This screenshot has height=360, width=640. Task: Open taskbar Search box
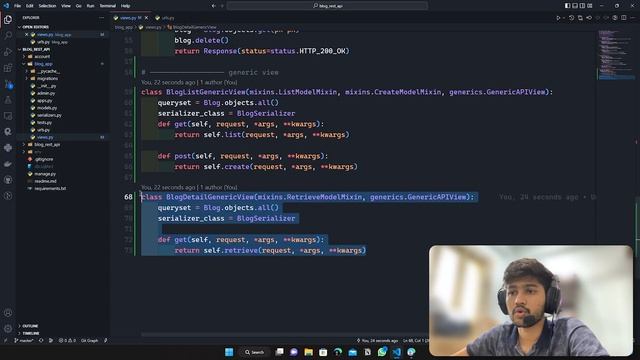255,352
